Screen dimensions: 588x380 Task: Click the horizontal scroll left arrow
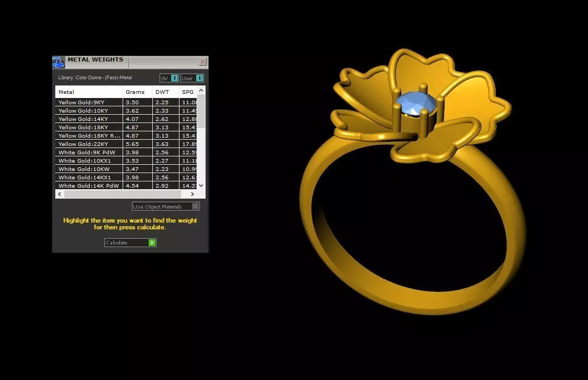(x=59, y=194)
